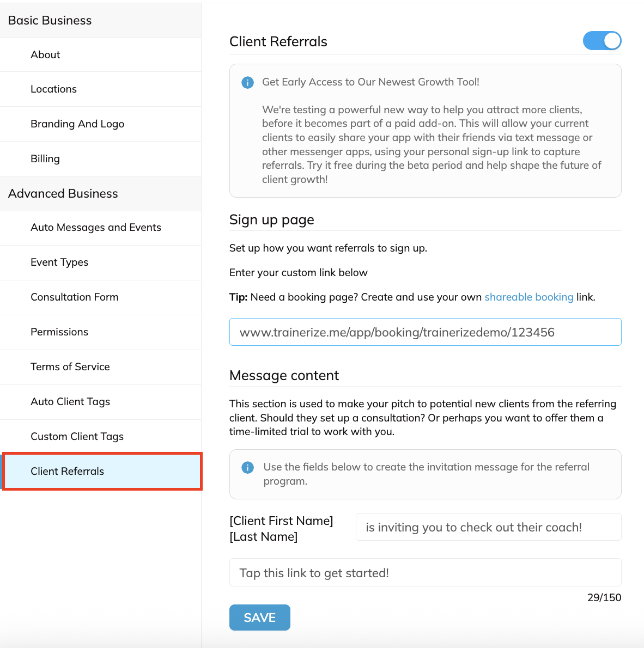Toggle the Client Referrals switch off
Screen dimensions: 644x648
(x=602, y=41)
